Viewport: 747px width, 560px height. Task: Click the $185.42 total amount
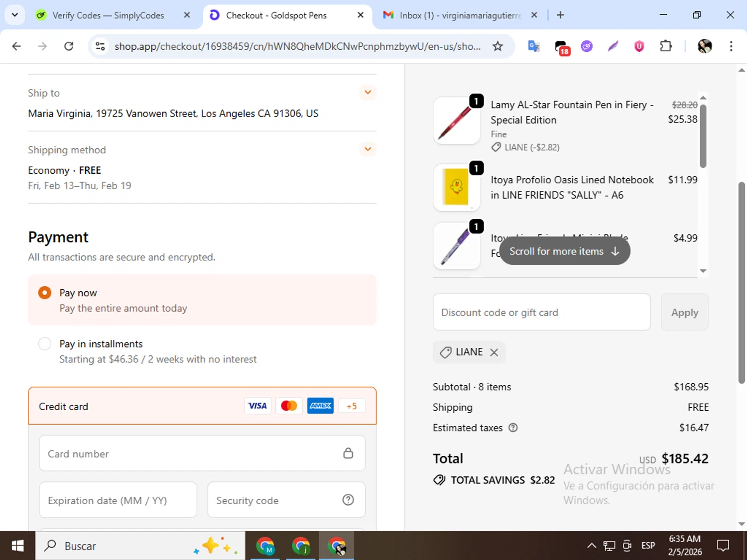(685, 458)
